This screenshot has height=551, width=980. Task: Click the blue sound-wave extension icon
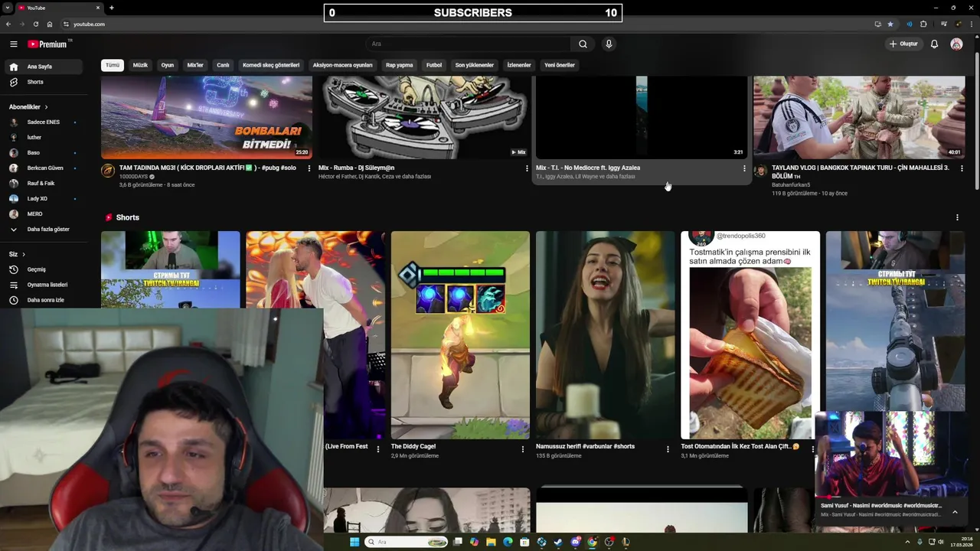(909, 24)
